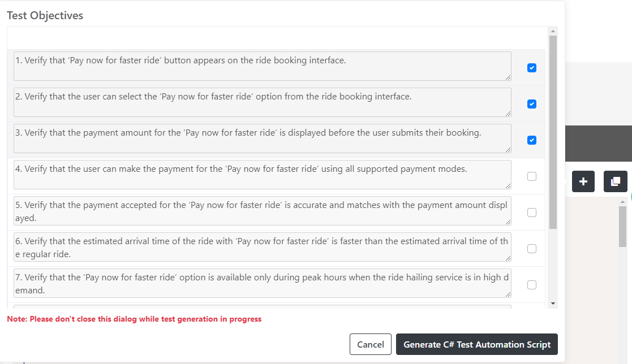The height and width of the screenshot is (364, 632).
Task: Click the objectives list scroll down arrow
Action: [x=553, y=304]
